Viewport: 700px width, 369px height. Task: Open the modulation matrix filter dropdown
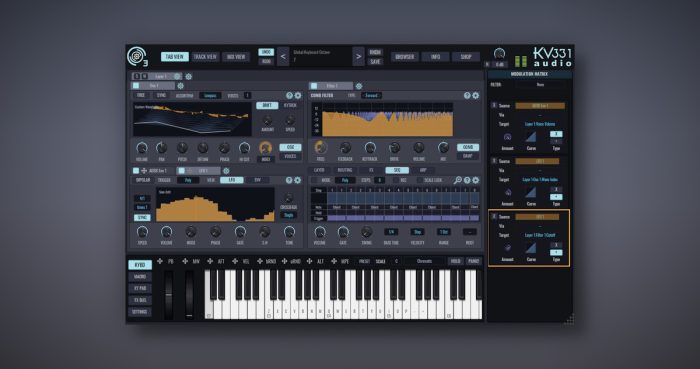click(x=541, y=85)
